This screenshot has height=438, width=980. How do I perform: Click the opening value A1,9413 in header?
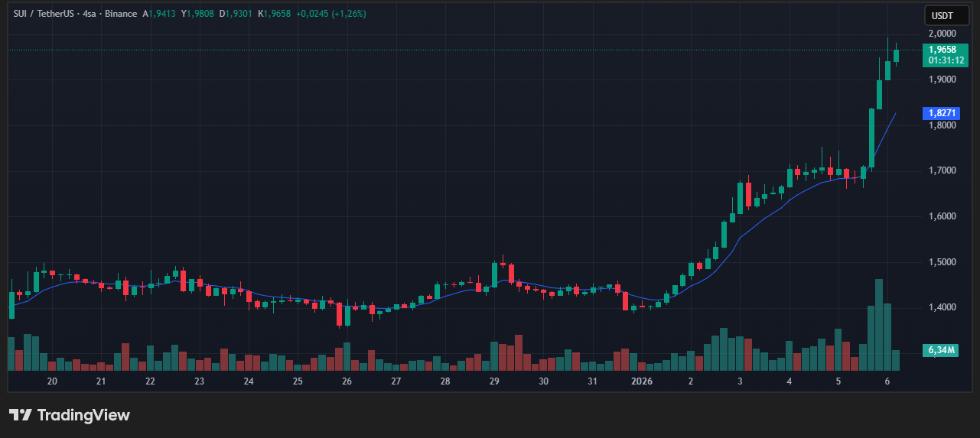(159, 14)
